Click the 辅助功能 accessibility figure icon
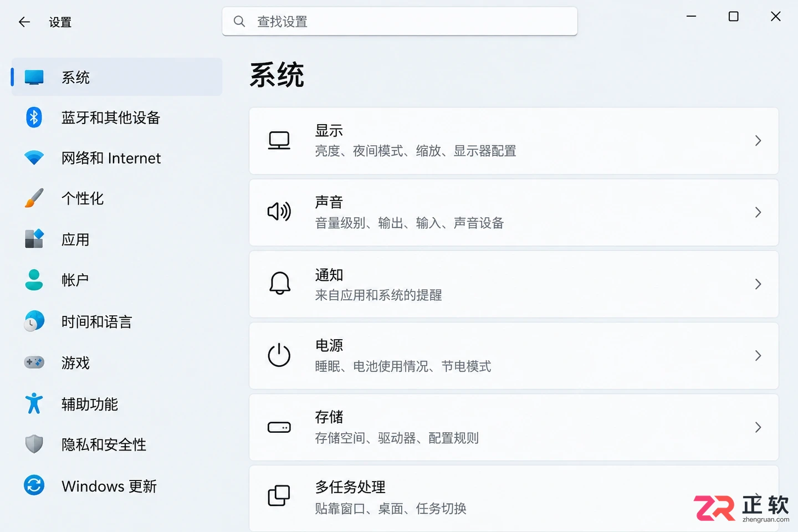The height and width of the screenshot is (532, 798). click(34, 403)
